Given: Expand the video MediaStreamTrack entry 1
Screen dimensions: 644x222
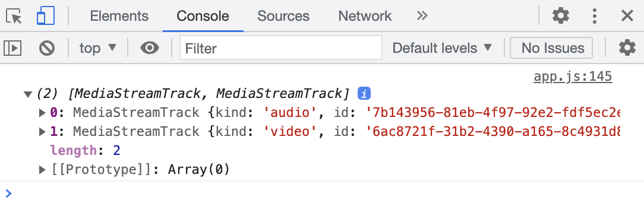Looking at the screenshot, I should [42, 132].
